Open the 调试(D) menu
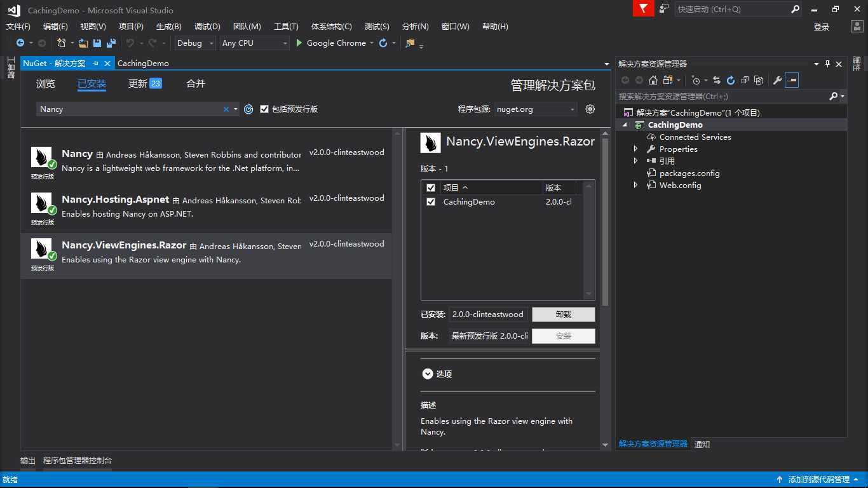This screenshot has height=488, width=868. (207, 27)
